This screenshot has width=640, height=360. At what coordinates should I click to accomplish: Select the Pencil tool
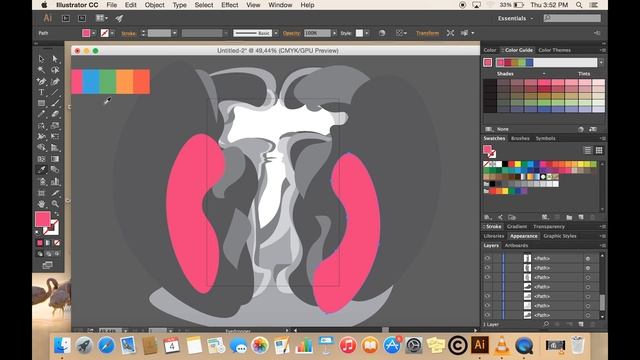[x=41, y=115]
